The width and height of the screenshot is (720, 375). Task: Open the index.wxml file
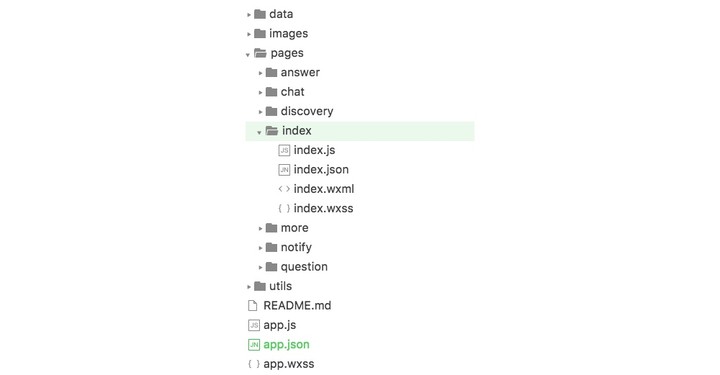pyautogui.click(x=324, y=189)
